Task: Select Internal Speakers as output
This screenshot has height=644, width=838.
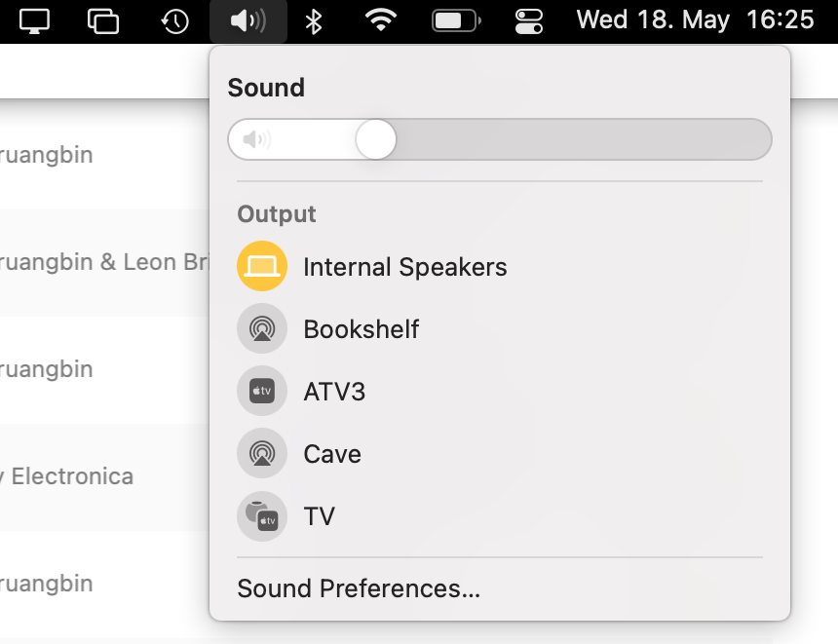Action: tap(404, 267)
